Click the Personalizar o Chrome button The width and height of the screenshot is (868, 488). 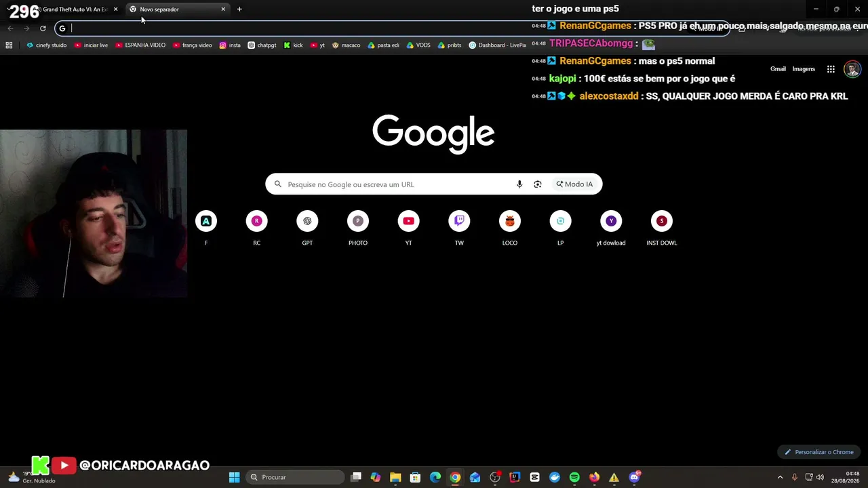819,452
